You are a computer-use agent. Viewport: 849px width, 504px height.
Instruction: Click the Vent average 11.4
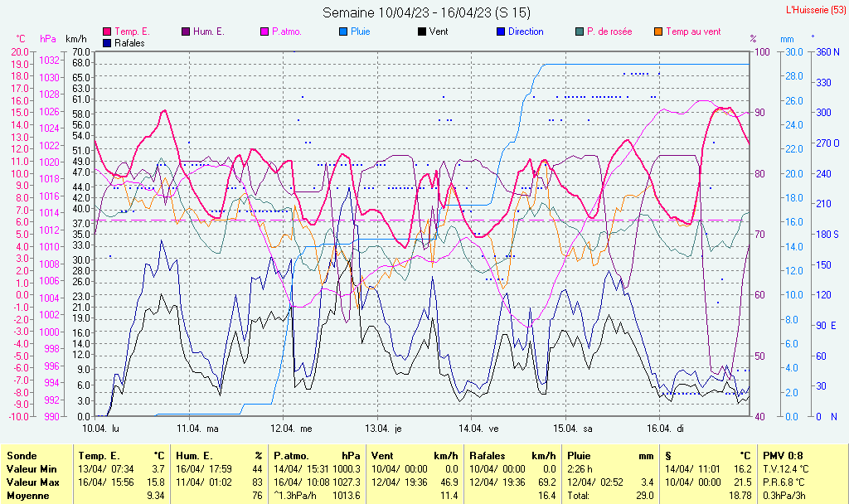tap(449, 496)
